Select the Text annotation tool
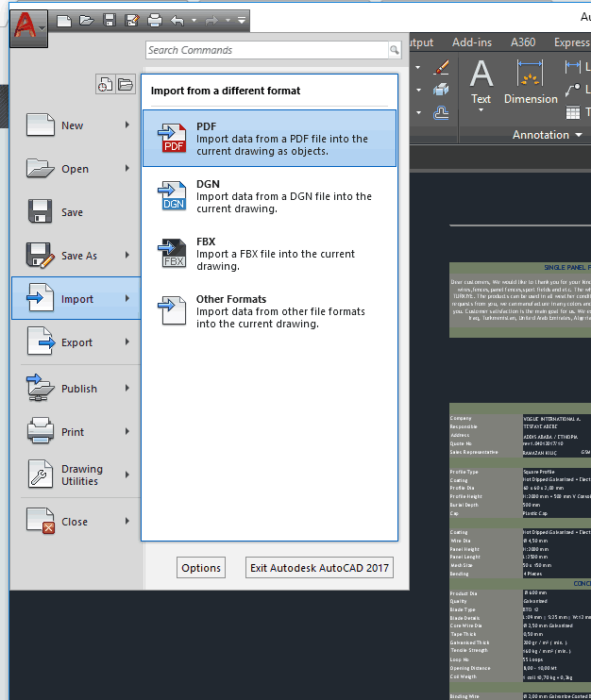The height and width of the screenshot is (700, 591). pos(481,82)
